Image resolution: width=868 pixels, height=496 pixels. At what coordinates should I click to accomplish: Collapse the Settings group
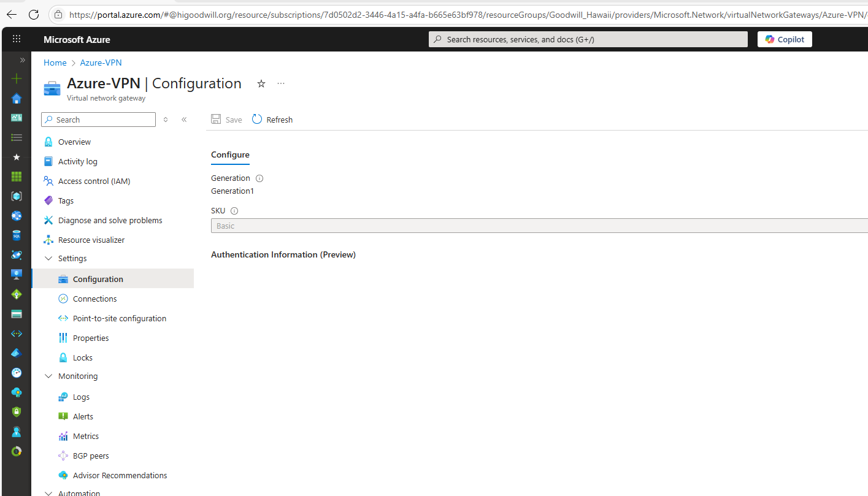pos(49,259)
